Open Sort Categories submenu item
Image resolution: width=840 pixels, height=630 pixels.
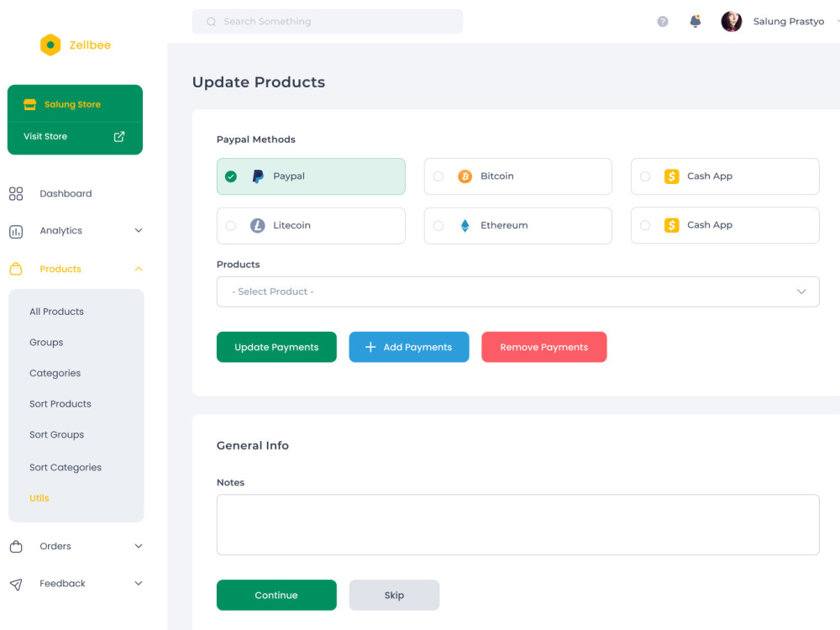[66, 467]
